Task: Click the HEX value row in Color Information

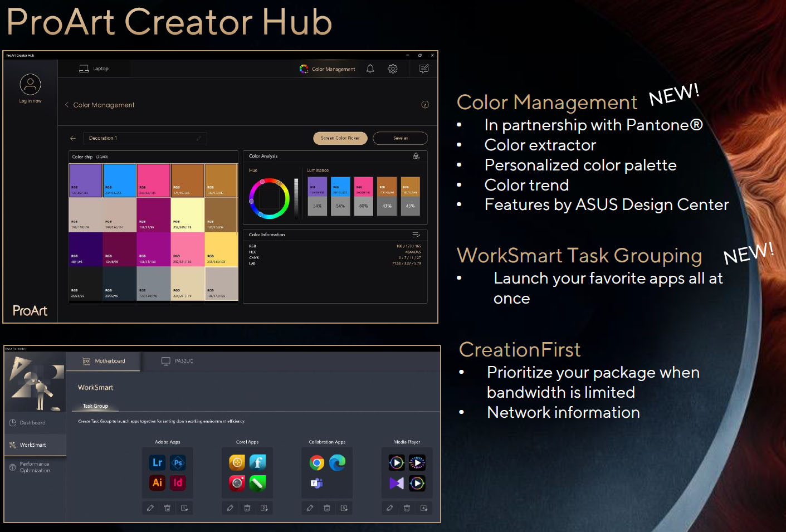Action: click(335, 252)
